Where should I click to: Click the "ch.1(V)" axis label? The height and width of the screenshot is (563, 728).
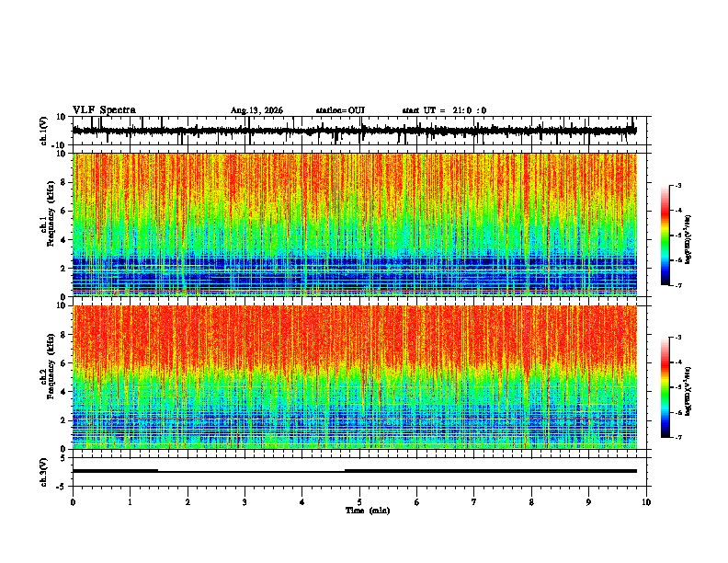point(44,131)
